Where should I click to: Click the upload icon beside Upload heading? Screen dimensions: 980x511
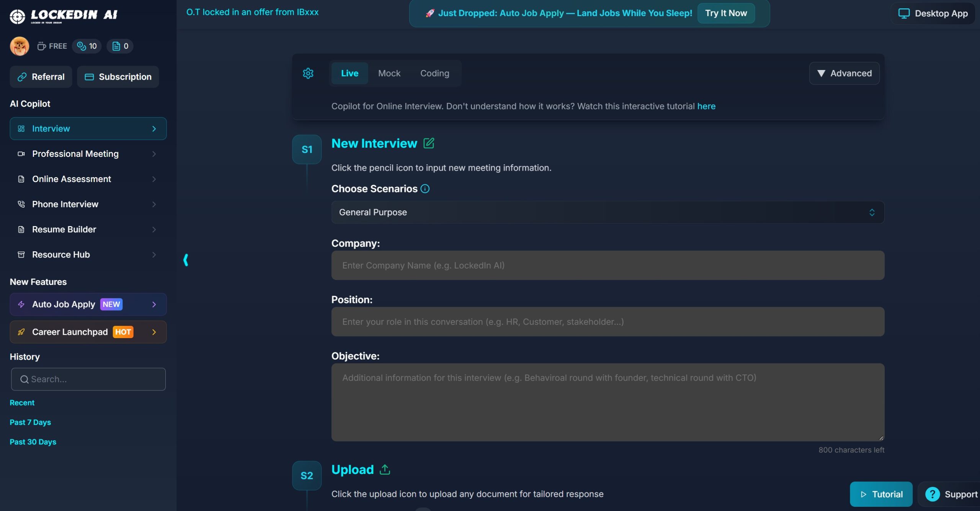point(385,470)
